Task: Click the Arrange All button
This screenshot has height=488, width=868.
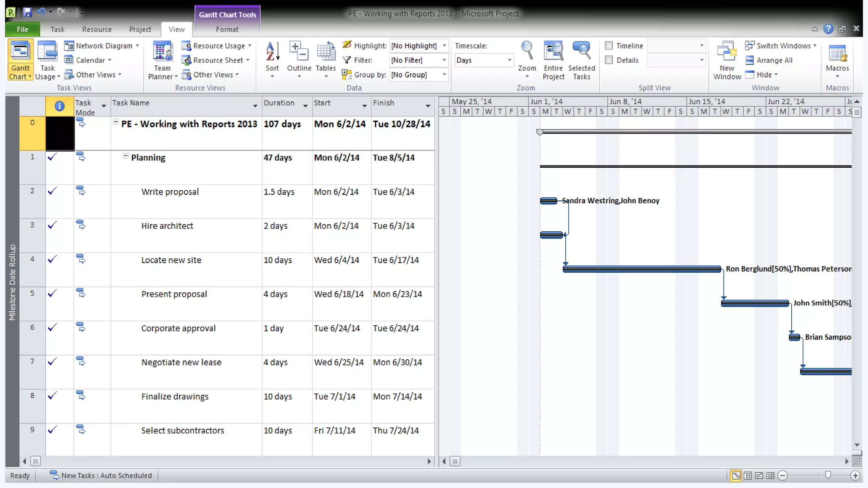Action: [x=769, y=60]
